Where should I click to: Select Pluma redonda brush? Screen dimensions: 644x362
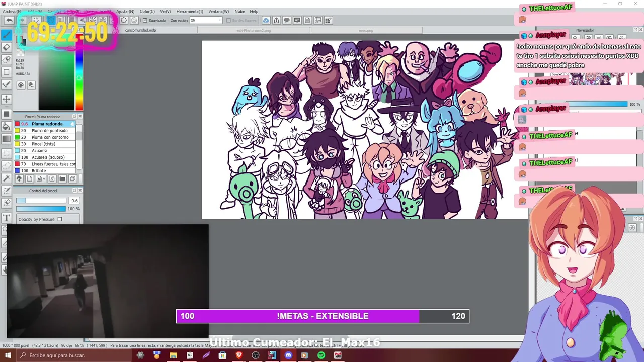[44, 124]
